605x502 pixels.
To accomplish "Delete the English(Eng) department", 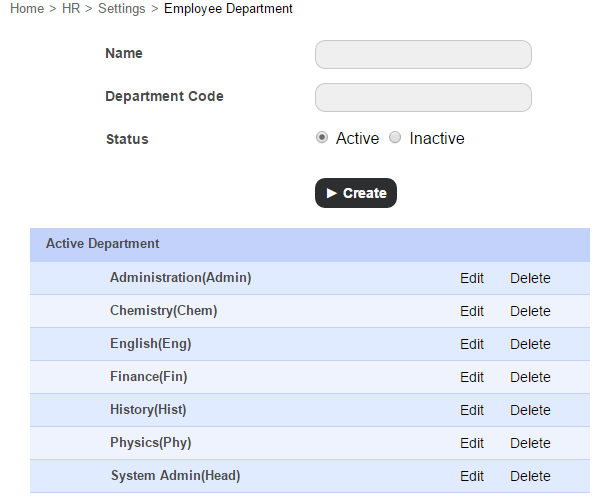I will coord(530,344).
